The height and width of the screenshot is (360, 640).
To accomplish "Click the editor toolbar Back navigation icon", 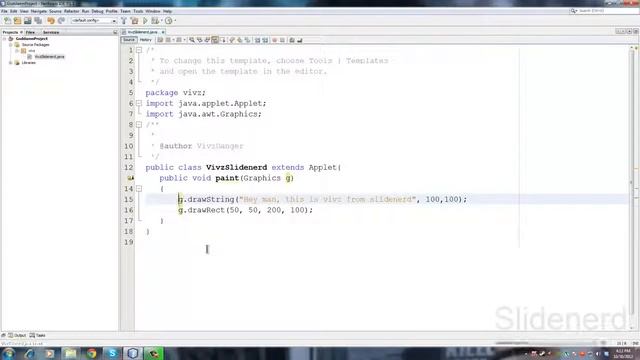I will click(x=168, y=40).
